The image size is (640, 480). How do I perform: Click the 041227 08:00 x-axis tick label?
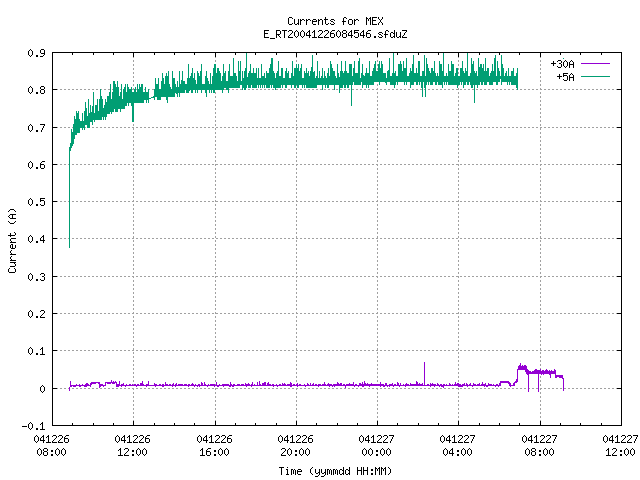[539, 445]
